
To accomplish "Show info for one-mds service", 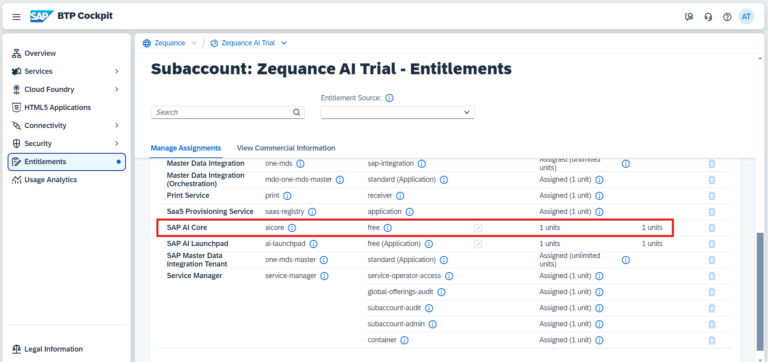I will point(300,164).
